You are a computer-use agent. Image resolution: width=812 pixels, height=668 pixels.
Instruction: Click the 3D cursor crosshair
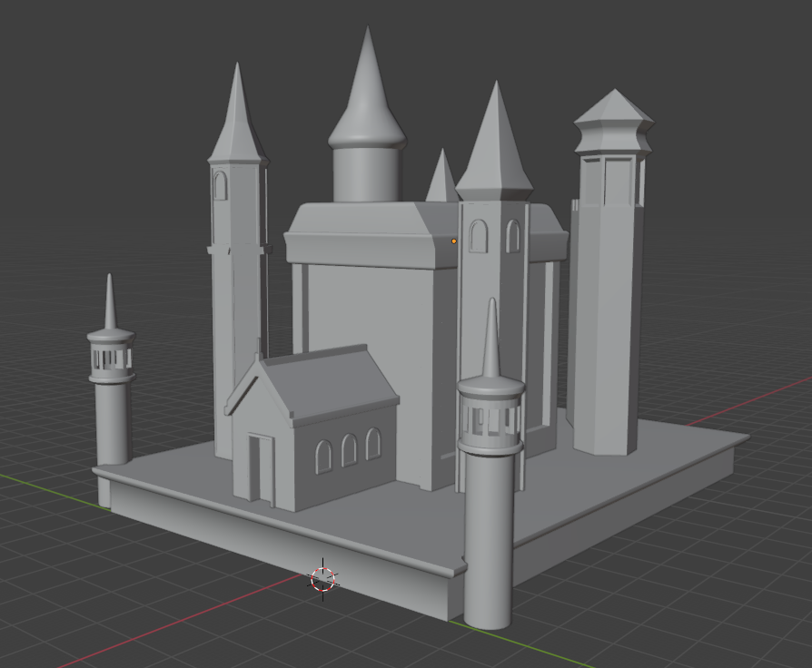(323, 579)
